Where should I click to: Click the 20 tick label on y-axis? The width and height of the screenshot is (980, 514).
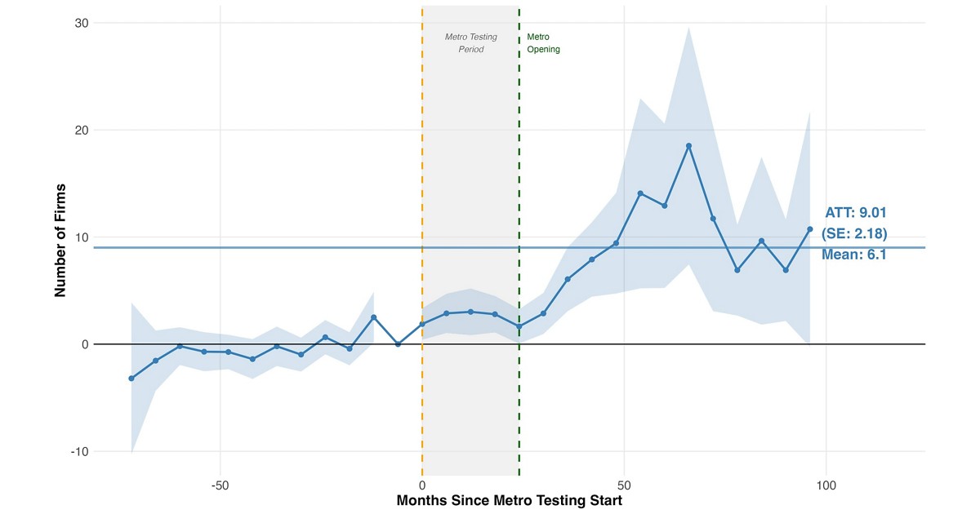[79, 130]
